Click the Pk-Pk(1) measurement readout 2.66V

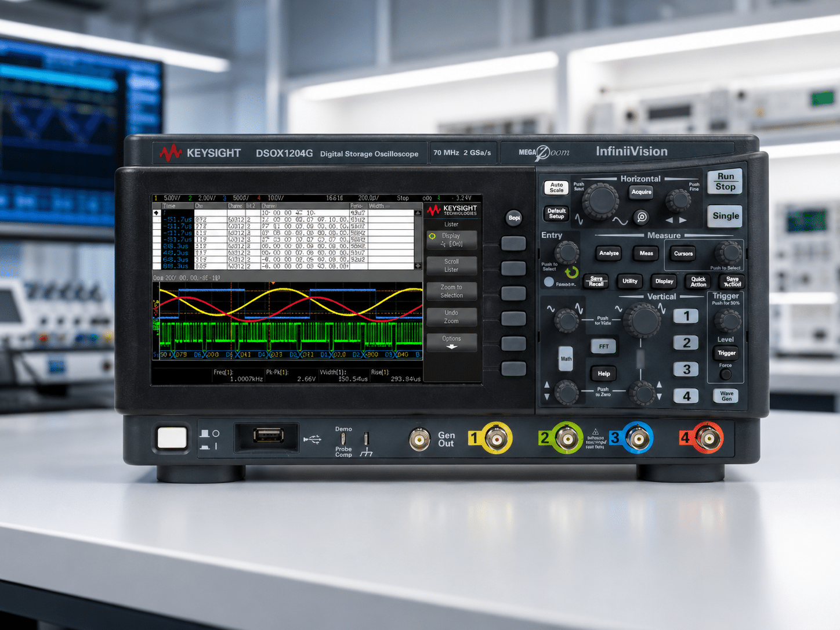(306, 379)
